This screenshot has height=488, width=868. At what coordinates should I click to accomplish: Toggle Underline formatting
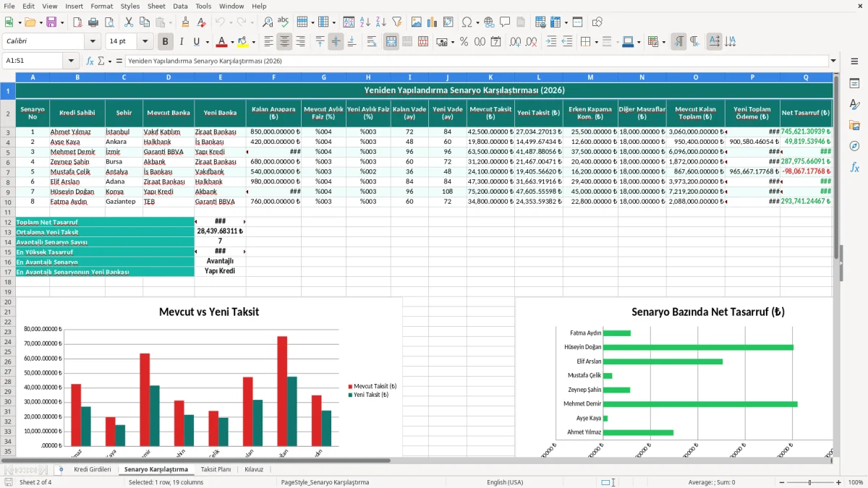pyautogui.click(x=196, y=42)
